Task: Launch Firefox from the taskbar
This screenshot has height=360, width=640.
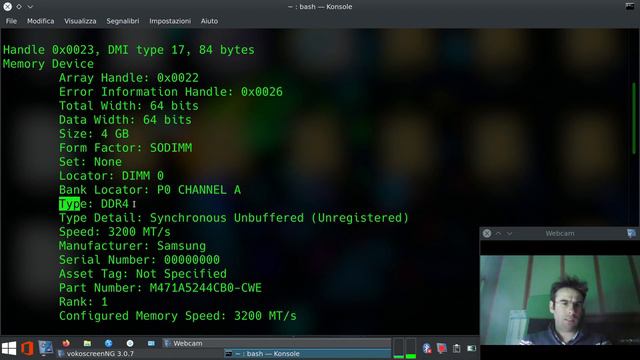Action: click(66, 343)
